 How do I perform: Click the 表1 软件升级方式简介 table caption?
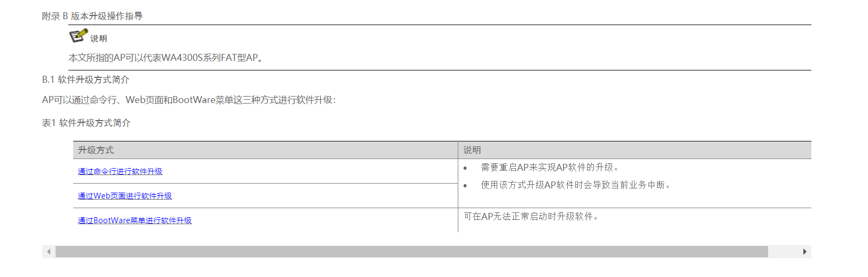pos(86,123)
